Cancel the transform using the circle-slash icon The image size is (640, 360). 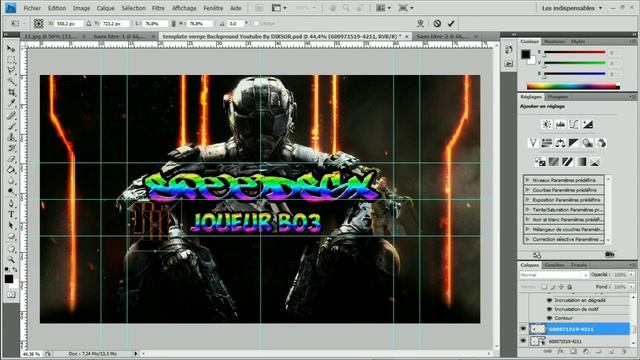pos(437,24)
